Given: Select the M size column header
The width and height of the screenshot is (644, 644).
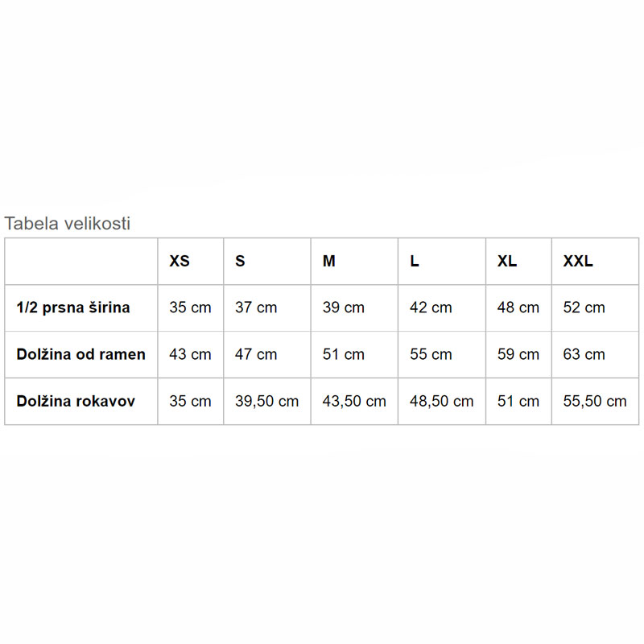Looking at the screenshot, I should (x=329, y=261).
